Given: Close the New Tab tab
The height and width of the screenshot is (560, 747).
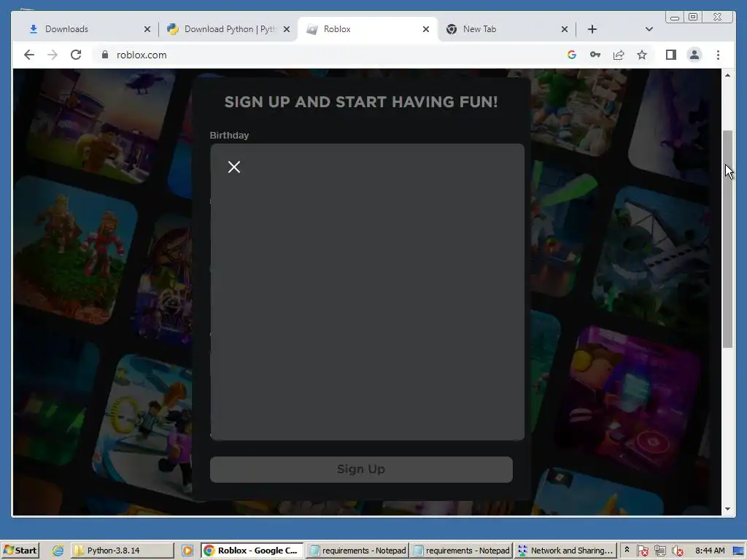Looking at the screenshot, I should point(565,29).
